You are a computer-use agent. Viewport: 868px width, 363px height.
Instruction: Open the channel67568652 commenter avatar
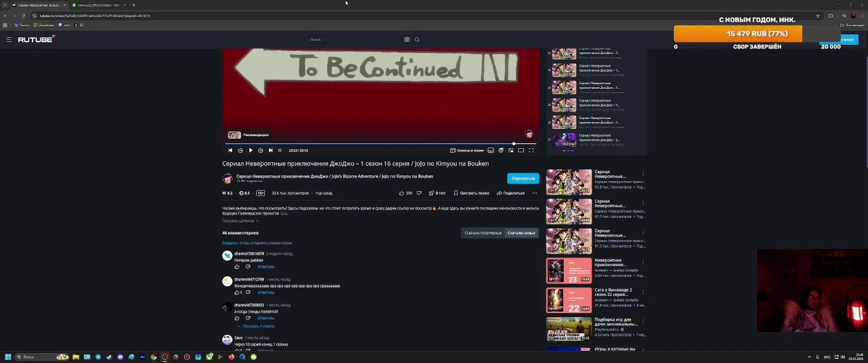tap(227, 307)
